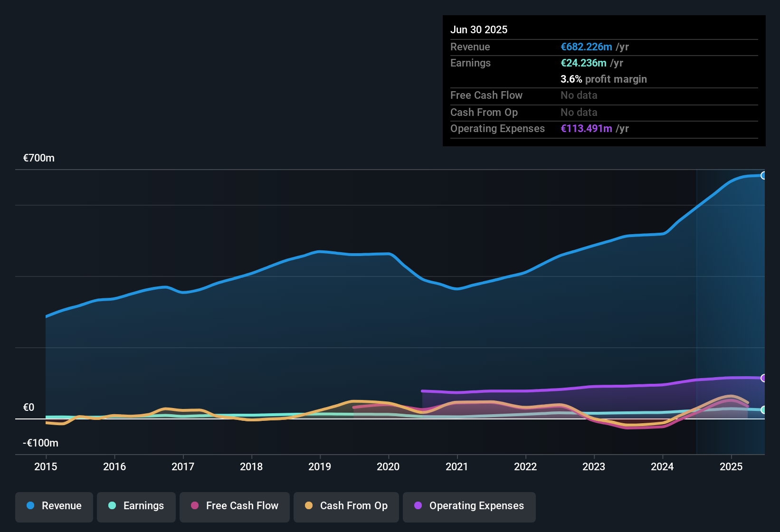Screen dimensions: 780x532
Task: Click the purple Operating Expenses legend dot
Action: click(418, 505)
